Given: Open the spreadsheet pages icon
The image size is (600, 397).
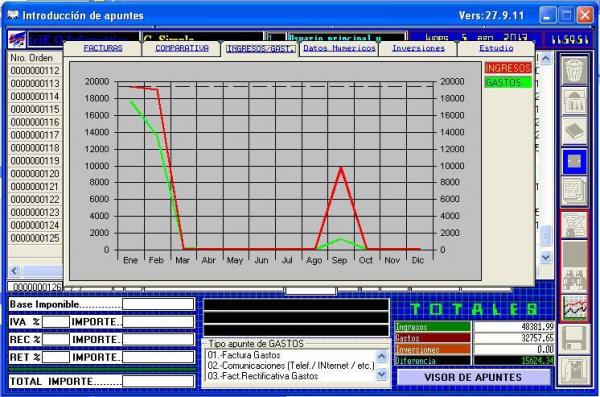Looking at the screenshot, I should pos(574,191).
